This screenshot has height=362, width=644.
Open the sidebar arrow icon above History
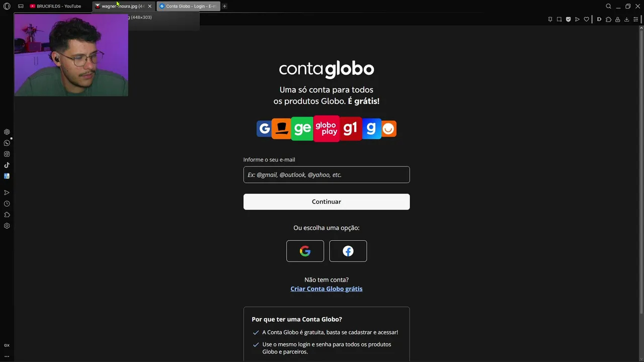click(7, 193)
